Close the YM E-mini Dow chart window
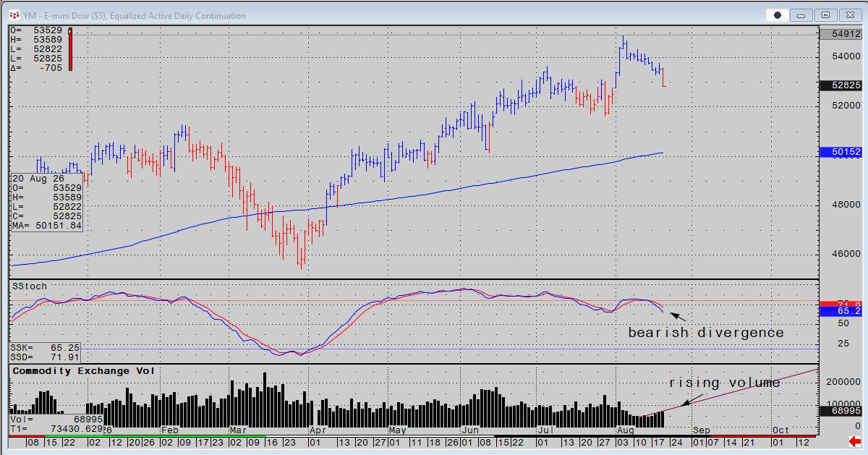Viewport: 868px width, 455px height. 850,14
